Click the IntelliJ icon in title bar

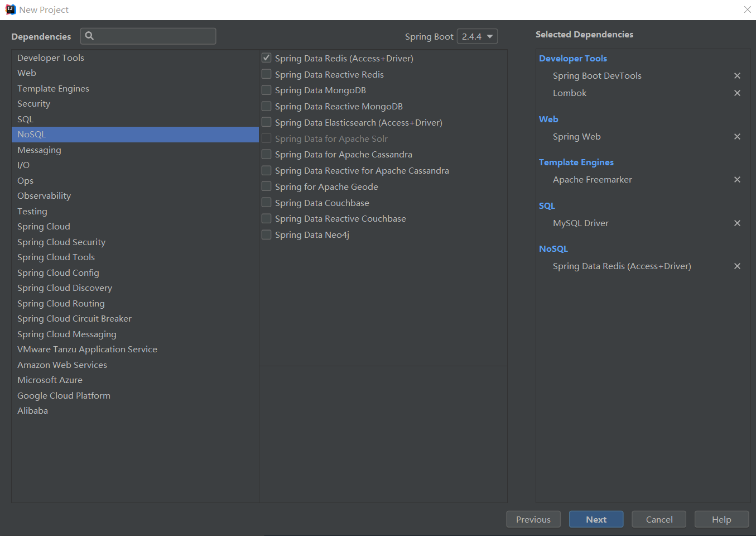(11, 9)
